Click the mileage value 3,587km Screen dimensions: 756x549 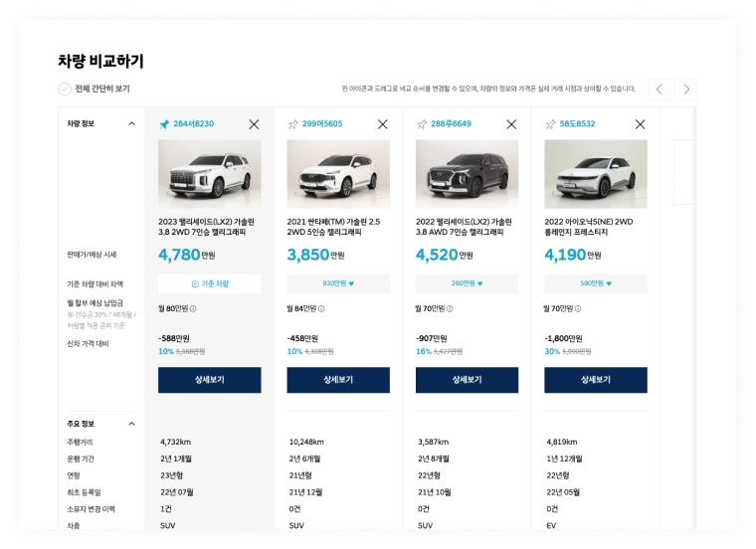[x=433, y=442]
